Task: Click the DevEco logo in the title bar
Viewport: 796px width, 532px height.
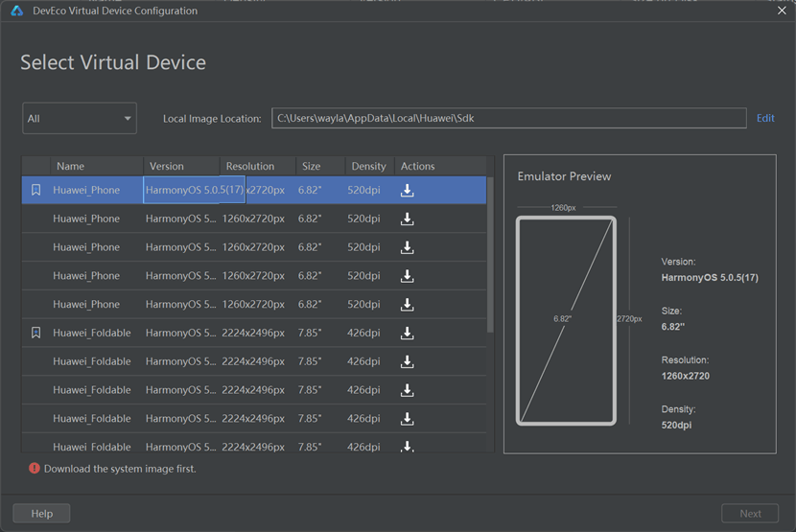Action: pyautogui.click(x=17, y=11)
